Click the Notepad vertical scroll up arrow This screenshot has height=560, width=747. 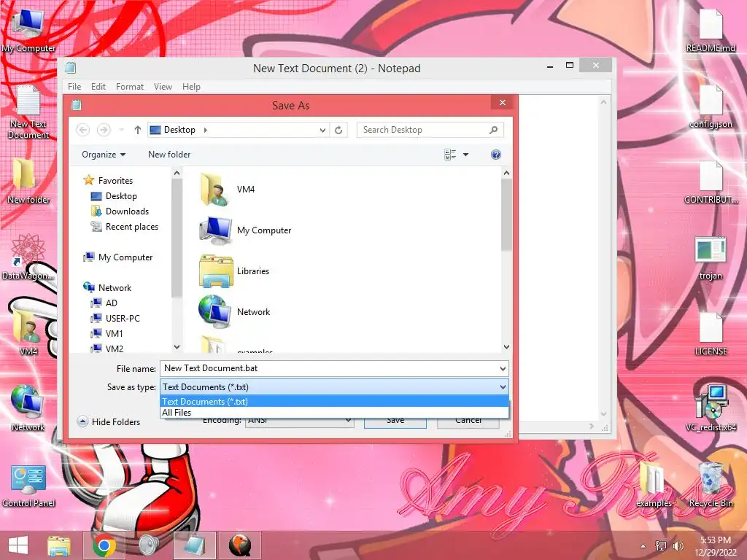[603, 102]
